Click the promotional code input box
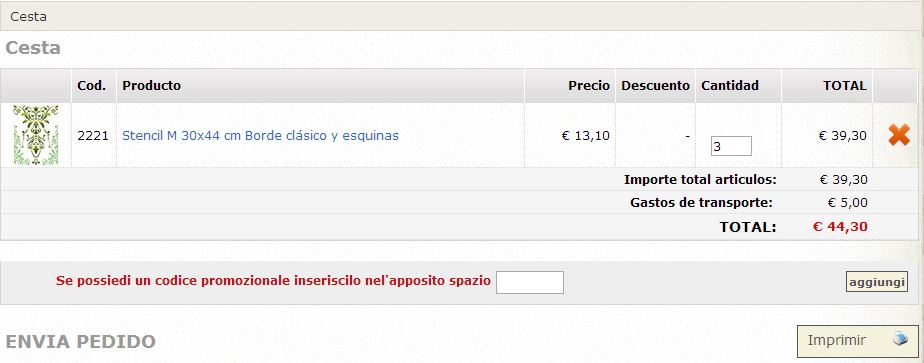The image size is (924, 363). click(x=530, y=282)
